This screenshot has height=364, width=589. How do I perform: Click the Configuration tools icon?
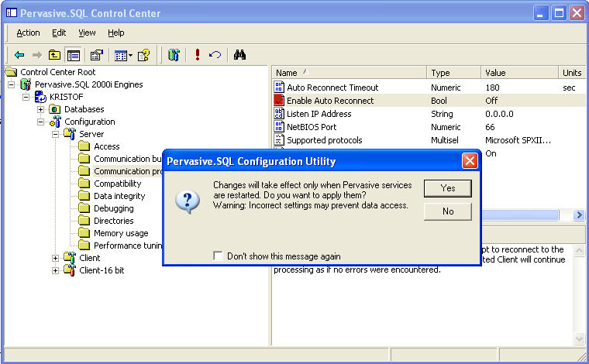[55, 122]
